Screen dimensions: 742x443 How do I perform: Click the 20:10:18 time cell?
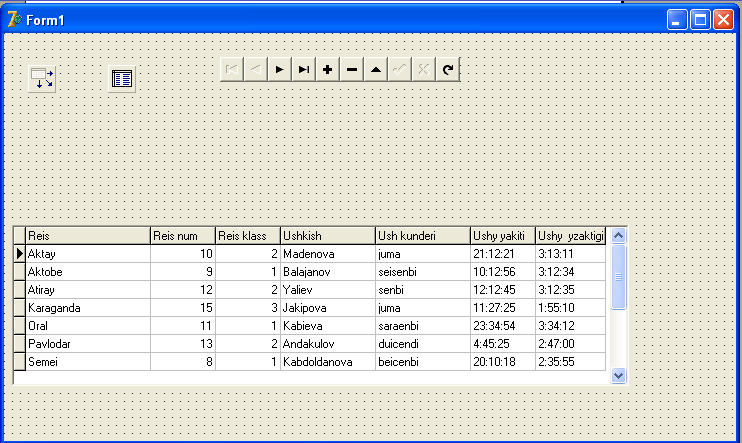click(x=503, y=362)
